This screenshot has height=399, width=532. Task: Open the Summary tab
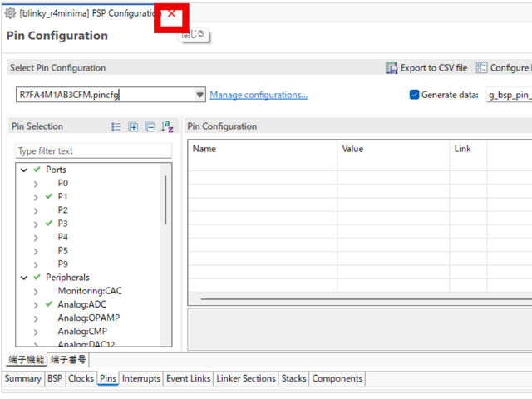point(22,378)
